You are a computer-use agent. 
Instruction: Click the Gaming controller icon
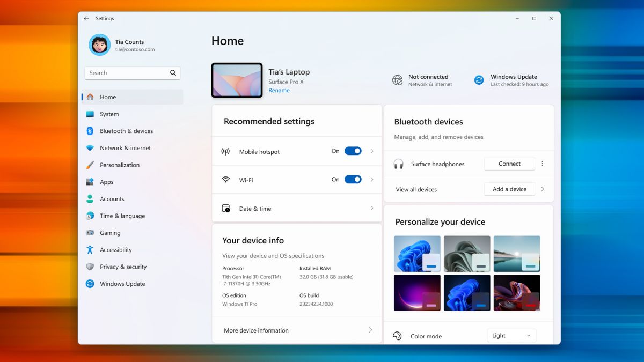pos(90,233)
